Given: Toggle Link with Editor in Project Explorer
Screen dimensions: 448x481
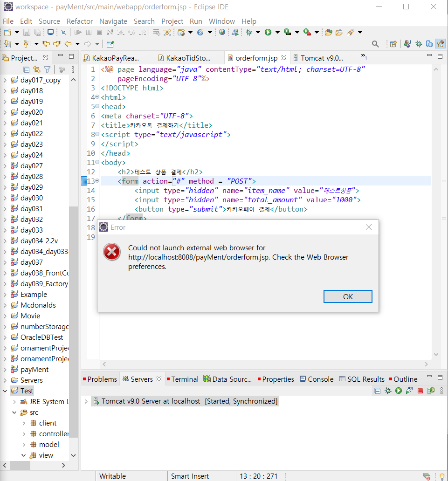Looking at the screenshot, I should 37,69.
